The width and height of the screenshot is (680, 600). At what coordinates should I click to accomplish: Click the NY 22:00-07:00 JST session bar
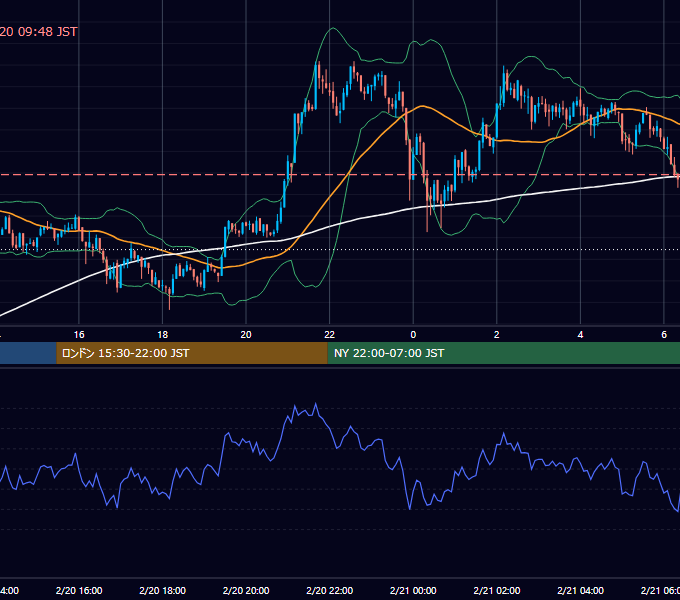pyautogui.click(x=503, y=353)
